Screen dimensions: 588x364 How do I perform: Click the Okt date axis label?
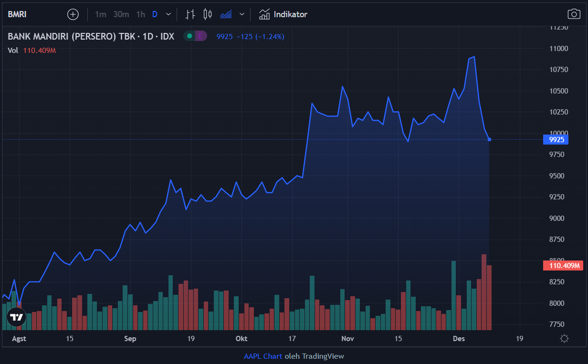pos(241,339)
